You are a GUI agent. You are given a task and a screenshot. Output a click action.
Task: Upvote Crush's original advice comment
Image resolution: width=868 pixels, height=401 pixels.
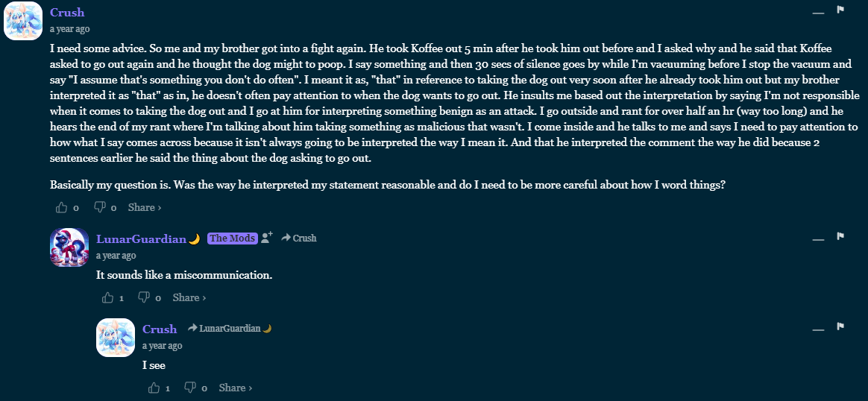point(61,207)
